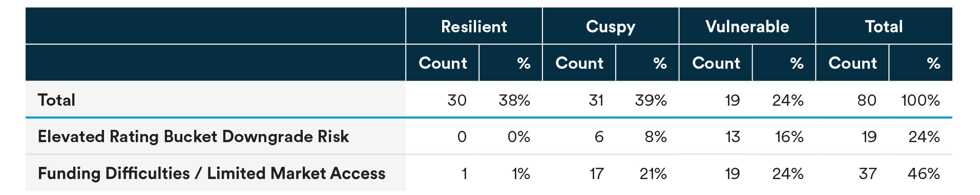The height and width of the screenshot is (195, 980).
Task: Select the Total column group header
Action: click(x=884, y=26)
